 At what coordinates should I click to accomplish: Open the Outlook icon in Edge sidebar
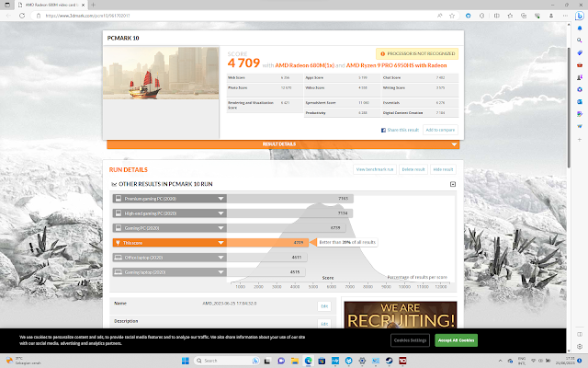580,102
